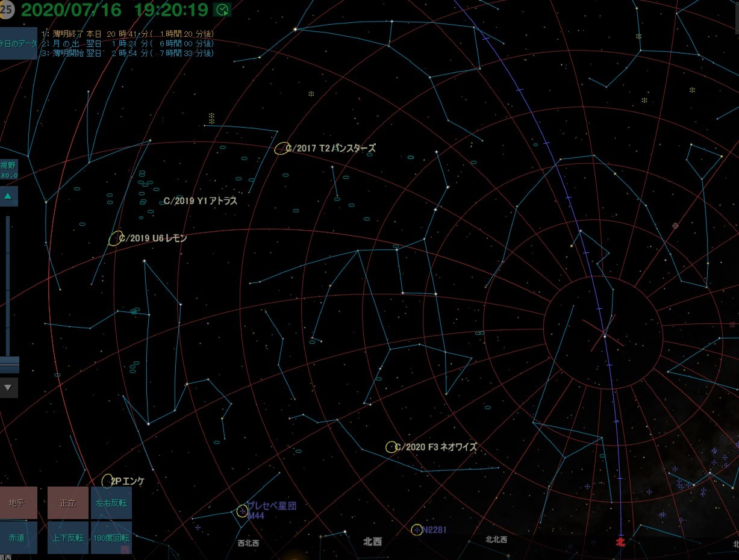Image resolution: width=739 pixels, height=560 pixels.
Task: Click the 視野 180.0 field-of-view button
Action: click(8, 170)
